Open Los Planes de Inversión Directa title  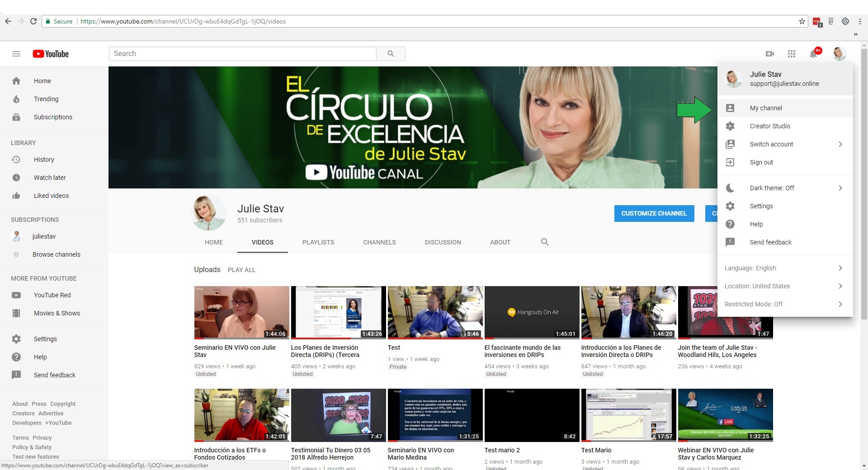coord(325,351)
